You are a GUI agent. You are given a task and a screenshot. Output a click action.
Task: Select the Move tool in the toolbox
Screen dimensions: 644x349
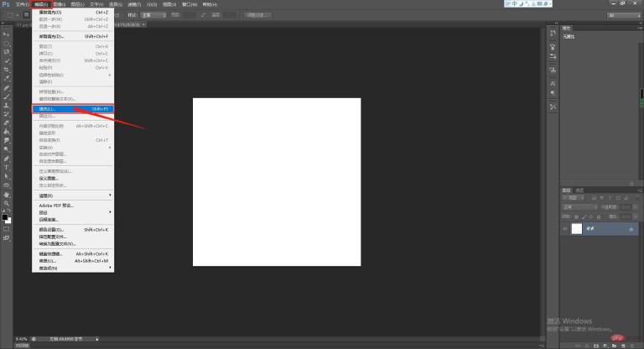(x=6, y=34)
